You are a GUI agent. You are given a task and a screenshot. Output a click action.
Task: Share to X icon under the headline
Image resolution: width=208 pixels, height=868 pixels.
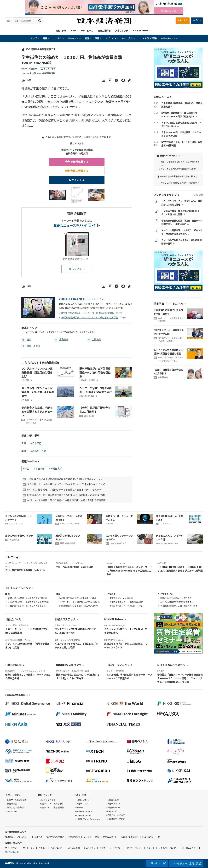coord(116,80)
